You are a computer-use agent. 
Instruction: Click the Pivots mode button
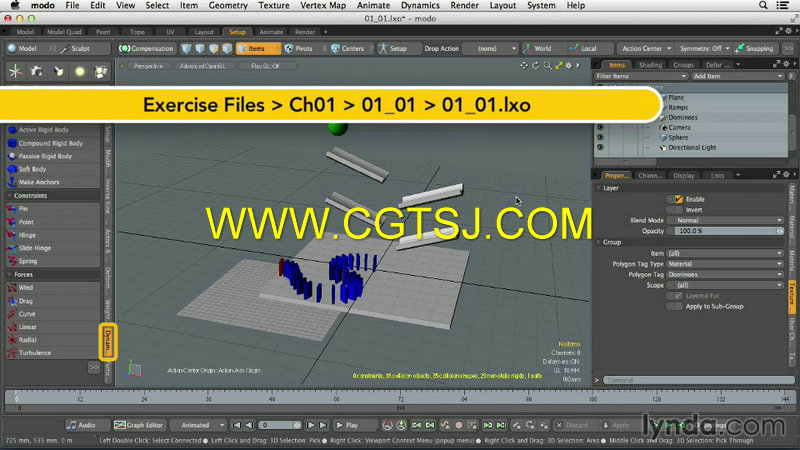click(x=298, y=48)
